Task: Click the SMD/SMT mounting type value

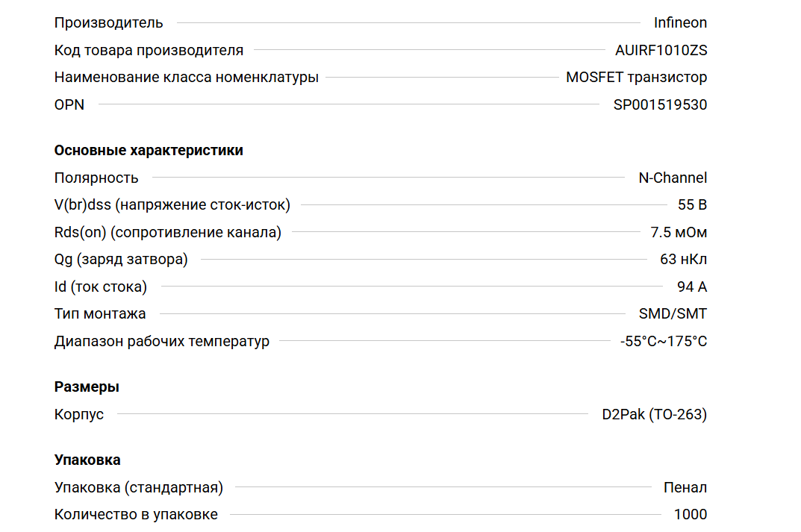Action: (x=673, y=314)
